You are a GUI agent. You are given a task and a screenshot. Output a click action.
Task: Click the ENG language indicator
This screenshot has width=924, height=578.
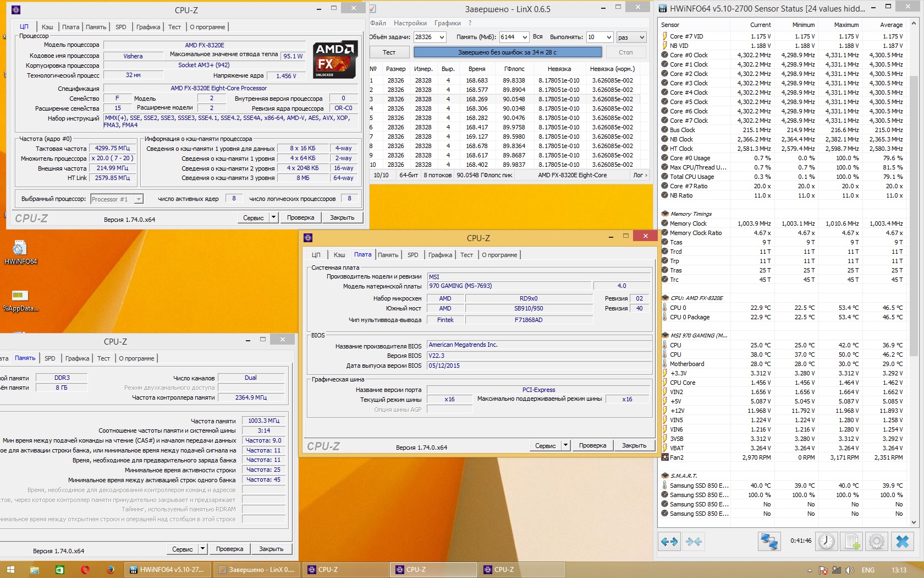pyautogui.click(x=868, y=570)
